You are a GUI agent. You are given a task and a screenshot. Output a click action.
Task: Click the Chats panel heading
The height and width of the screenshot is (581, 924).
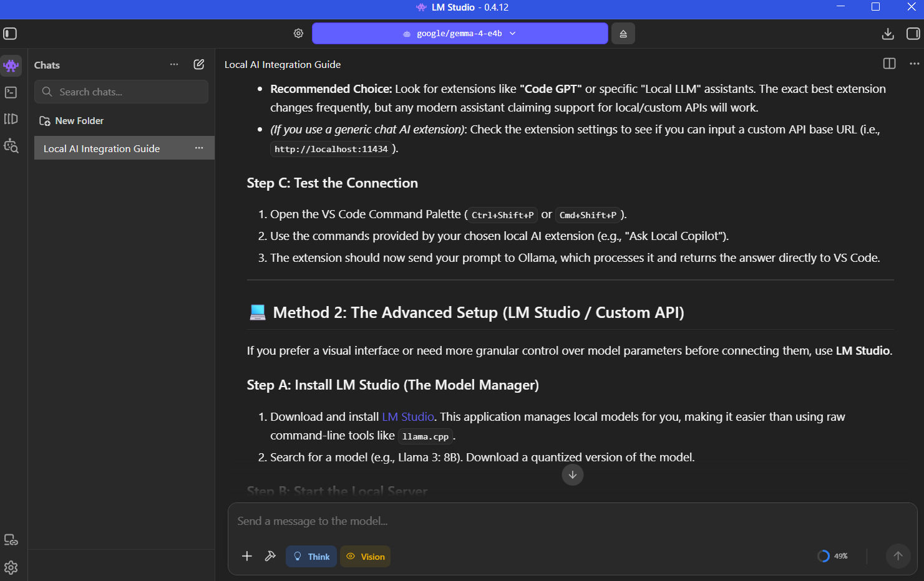[47, 65]
